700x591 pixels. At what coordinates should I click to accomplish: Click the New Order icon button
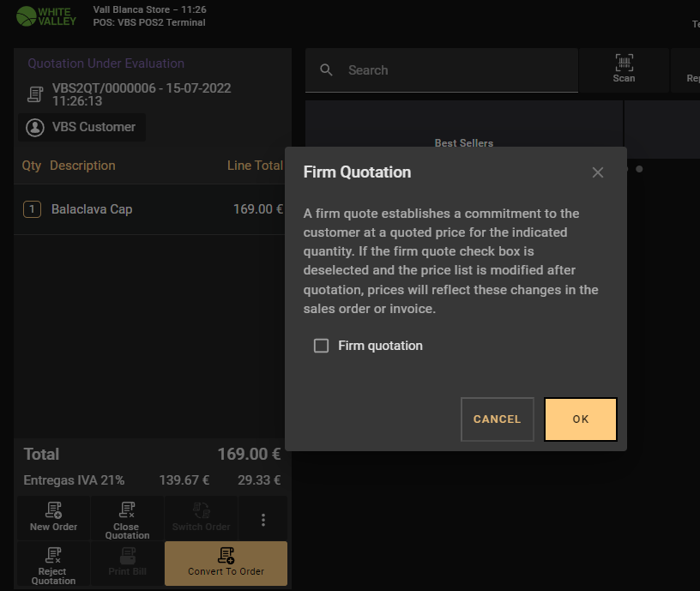pos(54,511)
